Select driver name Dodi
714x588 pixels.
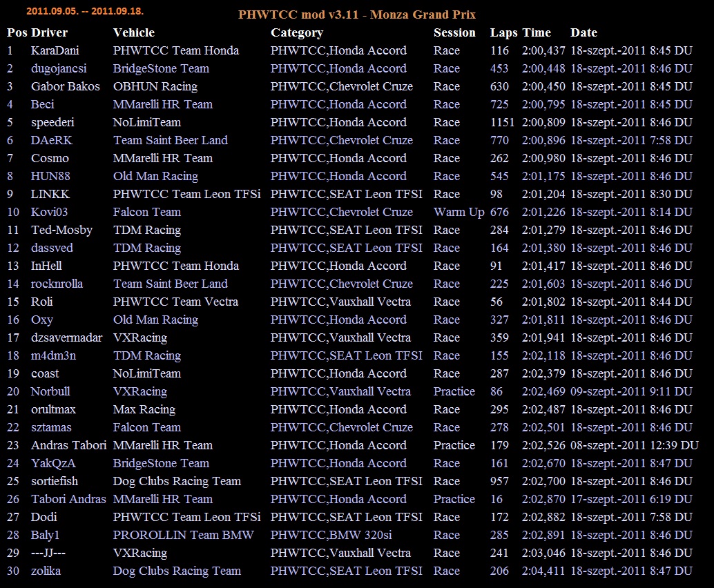tap(44, 517)
